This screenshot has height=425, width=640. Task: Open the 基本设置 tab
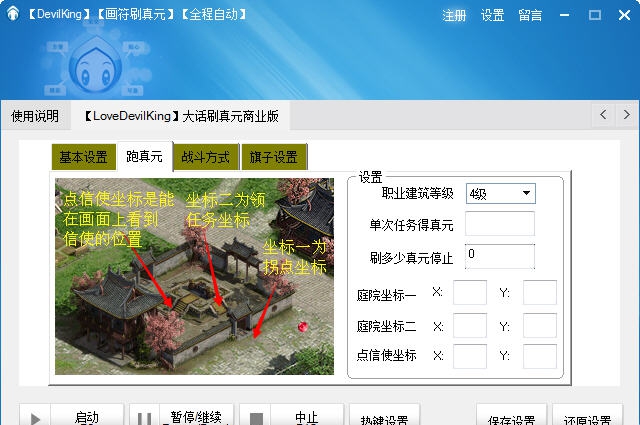[x=84, y=157]
